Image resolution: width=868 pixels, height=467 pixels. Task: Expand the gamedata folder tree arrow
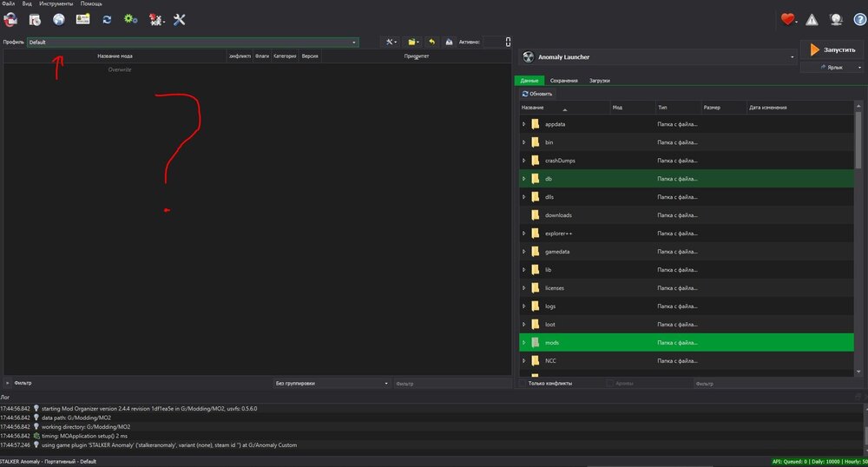click(x=524, y=252)
